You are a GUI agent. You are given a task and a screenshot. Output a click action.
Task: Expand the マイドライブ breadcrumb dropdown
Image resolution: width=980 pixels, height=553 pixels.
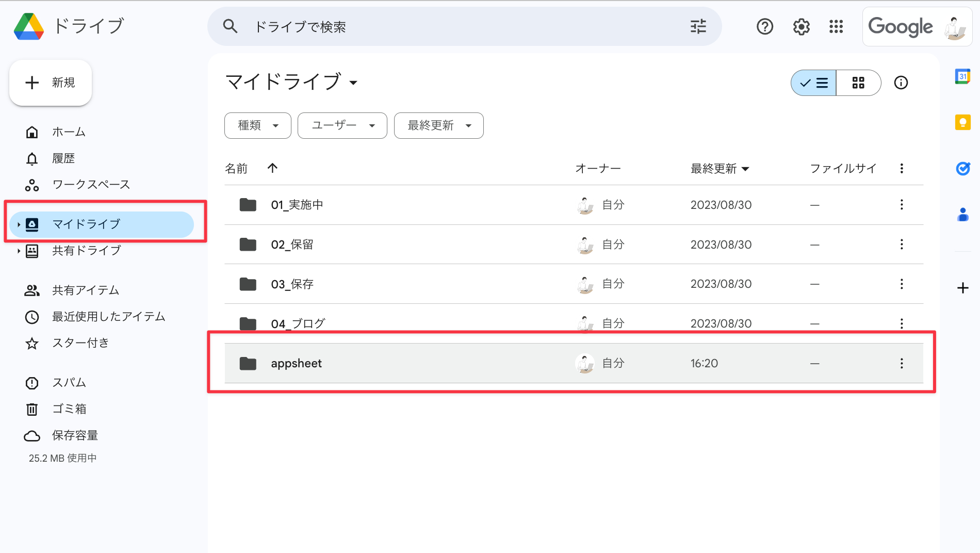pyautogui.click(x=354, y=83)
